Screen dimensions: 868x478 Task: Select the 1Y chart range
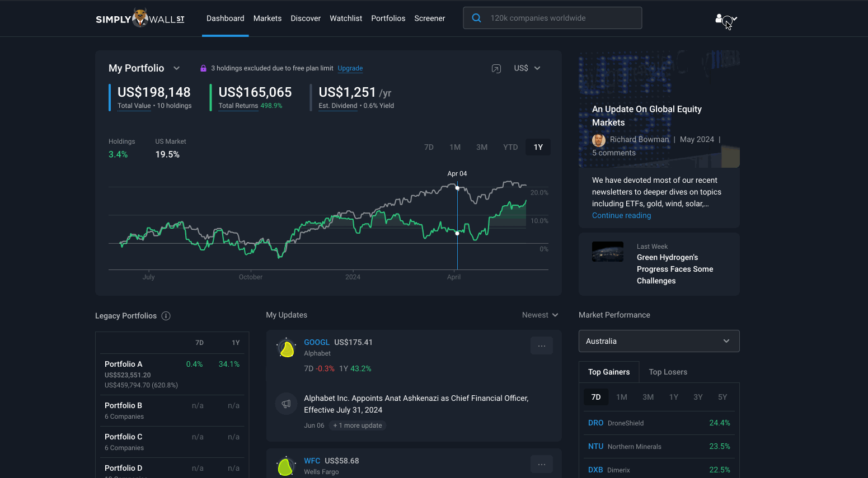(538, 147)
